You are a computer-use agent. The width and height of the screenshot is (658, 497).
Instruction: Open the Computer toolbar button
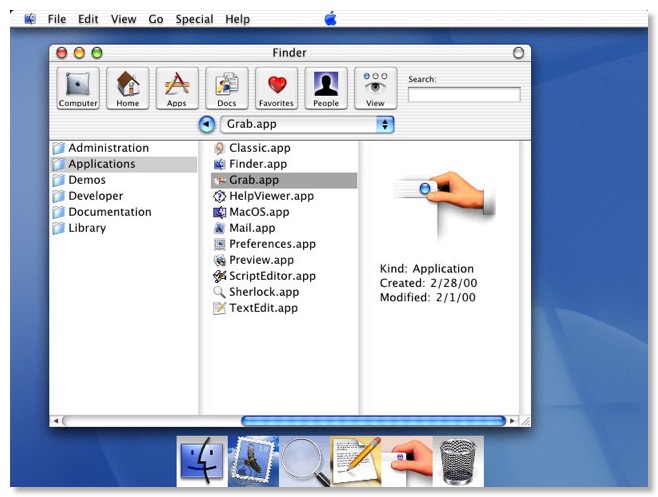[x=78, y=88]
